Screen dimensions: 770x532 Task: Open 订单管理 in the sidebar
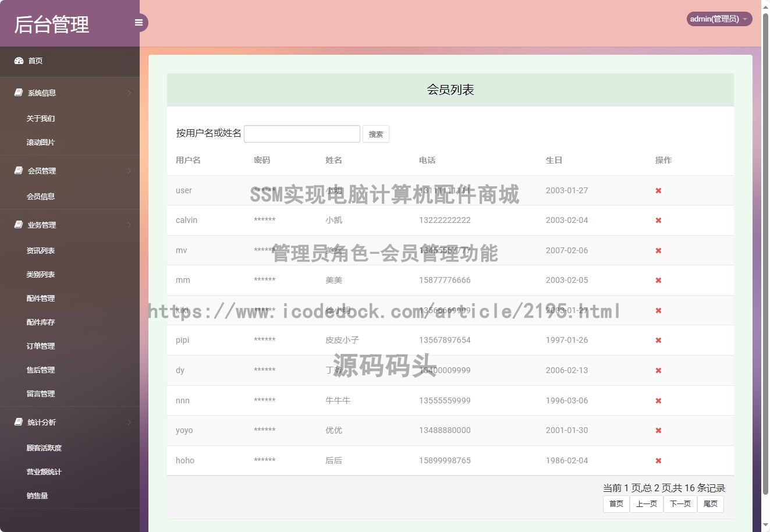tap(41, 346)
